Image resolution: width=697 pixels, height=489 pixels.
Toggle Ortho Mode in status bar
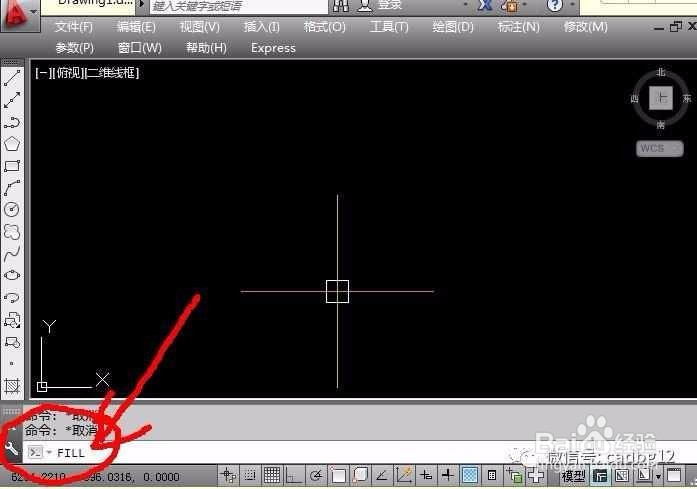[x=293, y=476]
